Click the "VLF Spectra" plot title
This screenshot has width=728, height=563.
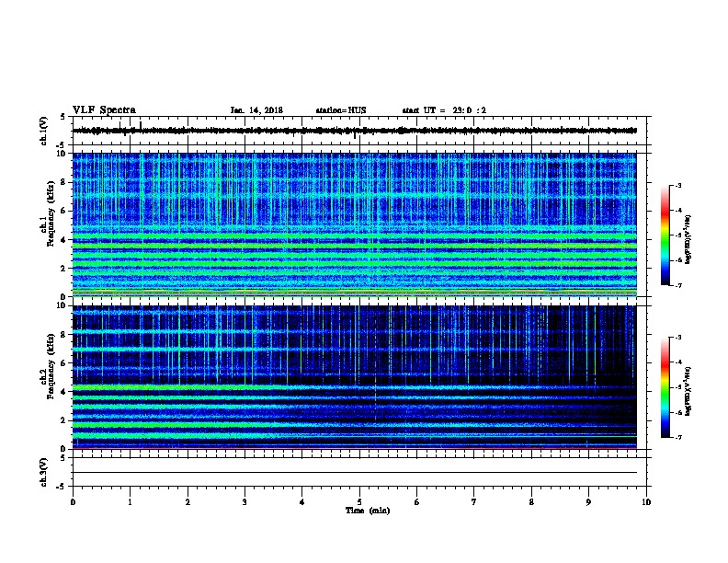[x=104, y=110]
